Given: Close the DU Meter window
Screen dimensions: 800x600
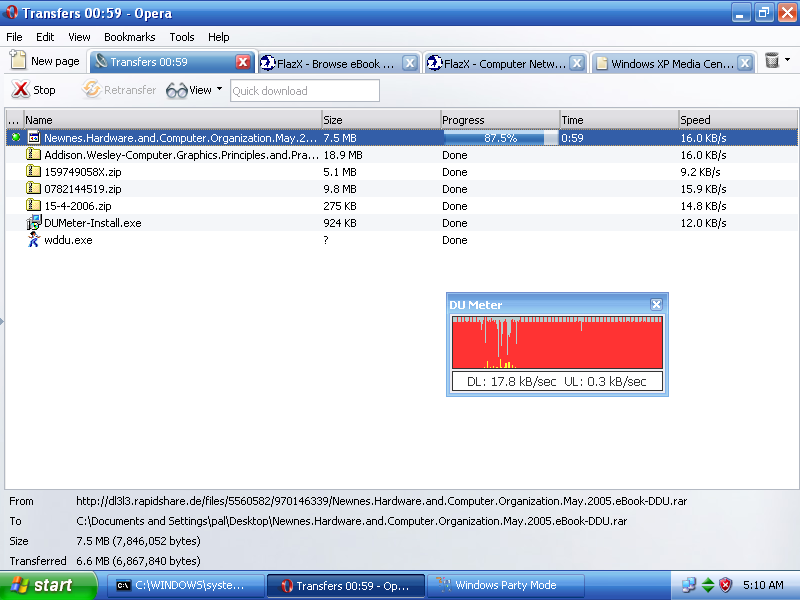Looking at the screenshot, I should coord(656,305).
